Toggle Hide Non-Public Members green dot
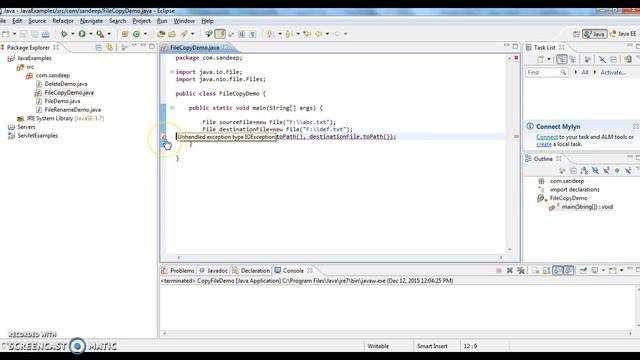640x360 pixels. [617, 171]
